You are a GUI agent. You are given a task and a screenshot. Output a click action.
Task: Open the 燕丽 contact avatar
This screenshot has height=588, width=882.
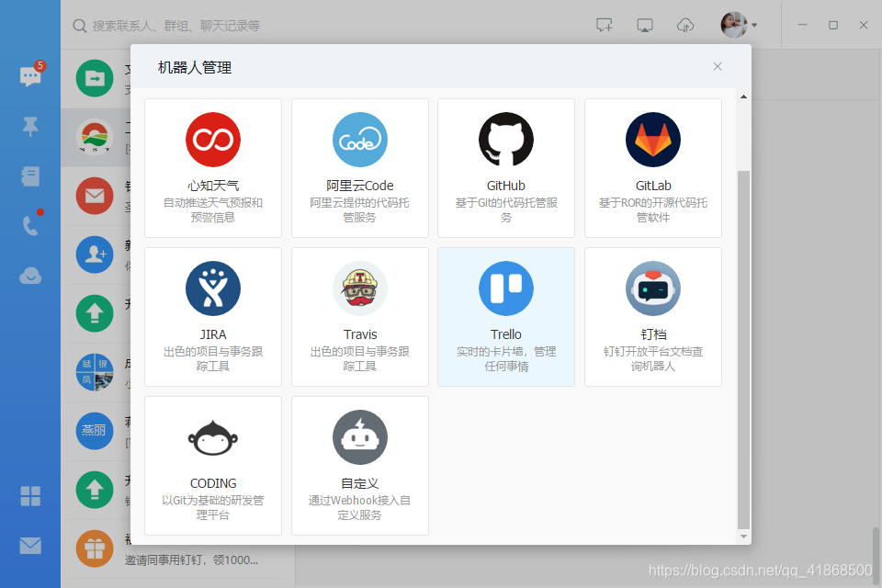[x=95, y=431]
